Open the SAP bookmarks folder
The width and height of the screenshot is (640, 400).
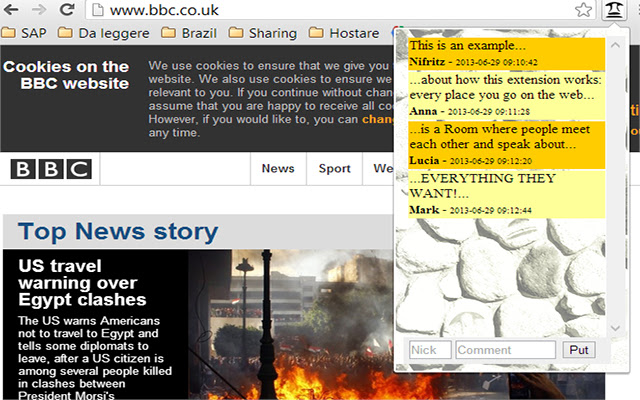point(24,33)
